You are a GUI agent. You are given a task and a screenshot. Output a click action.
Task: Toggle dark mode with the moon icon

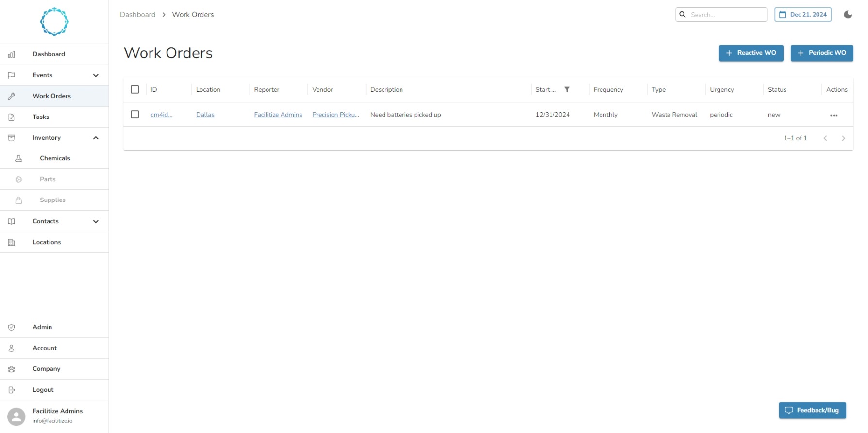click(x=848, y=15)
